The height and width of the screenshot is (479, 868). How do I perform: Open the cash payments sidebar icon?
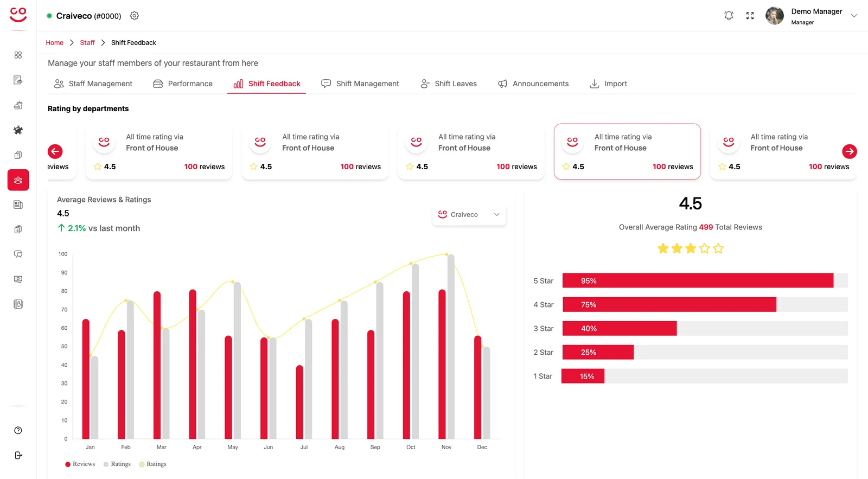tap(18, 279)
